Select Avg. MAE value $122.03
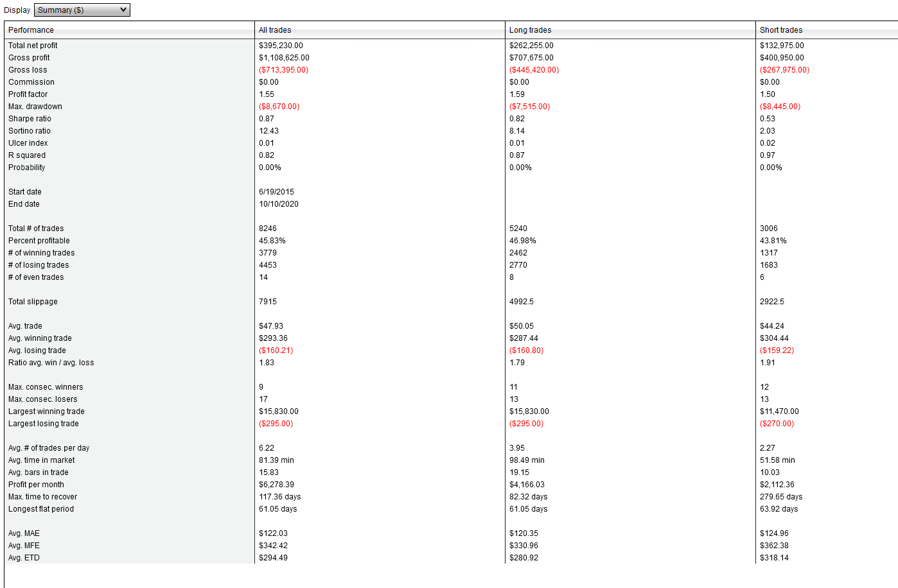 coord(273,533)
